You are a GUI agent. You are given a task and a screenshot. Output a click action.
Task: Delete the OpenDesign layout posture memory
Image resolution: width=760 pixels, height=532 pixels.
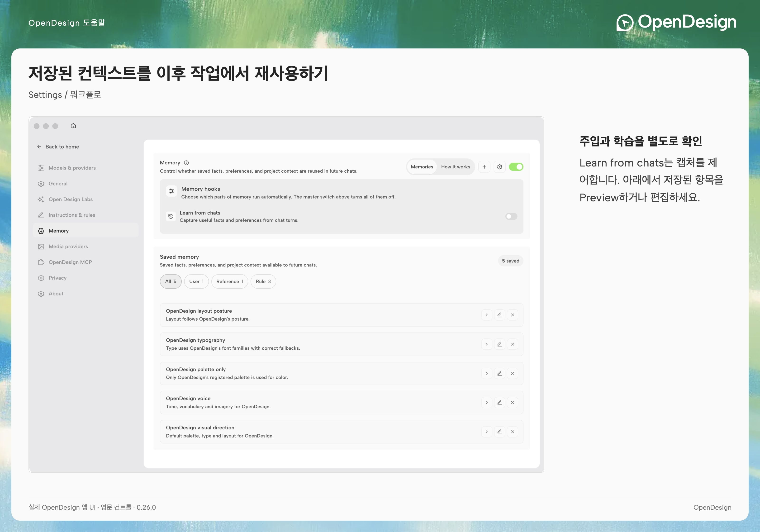[512, 315]
